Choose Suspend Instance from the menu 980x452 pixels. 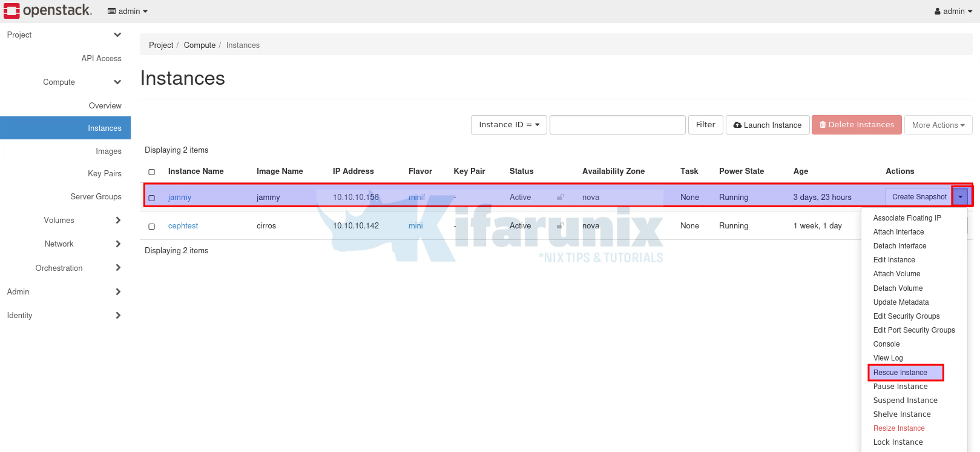pos(905,400)
